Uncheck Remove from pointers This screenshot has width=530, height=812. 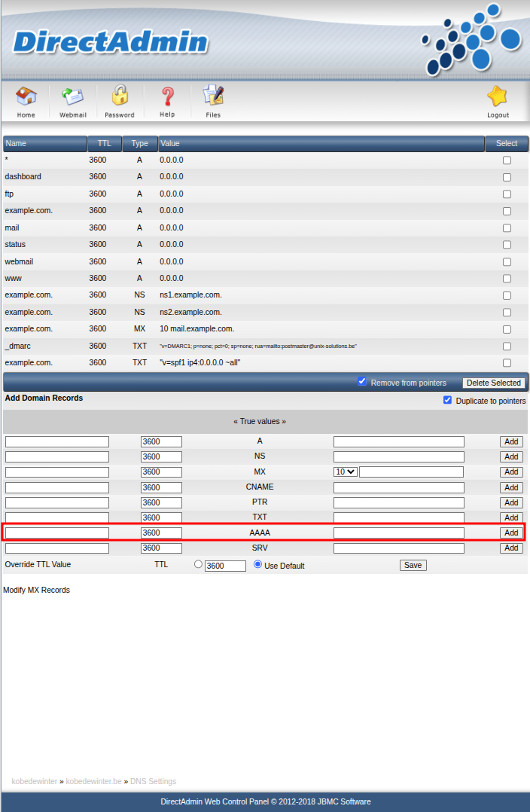[362, 381]
